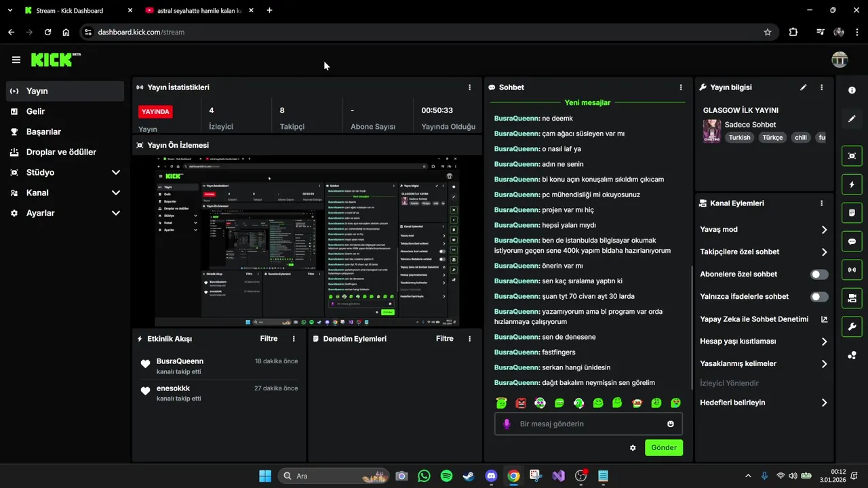Viewport: 868px width, 488px height.
Task: Click the browser address bar URL
Action: coord(141,32)
